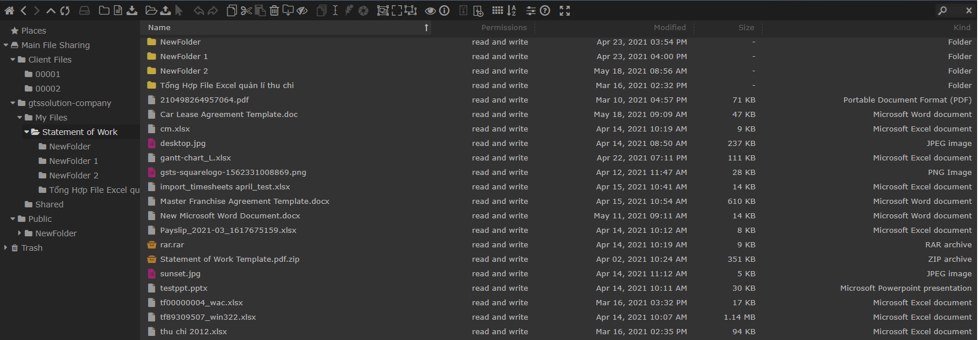Expand the Trash tree node
Viewport: 980px width, 340px height.
6,248
